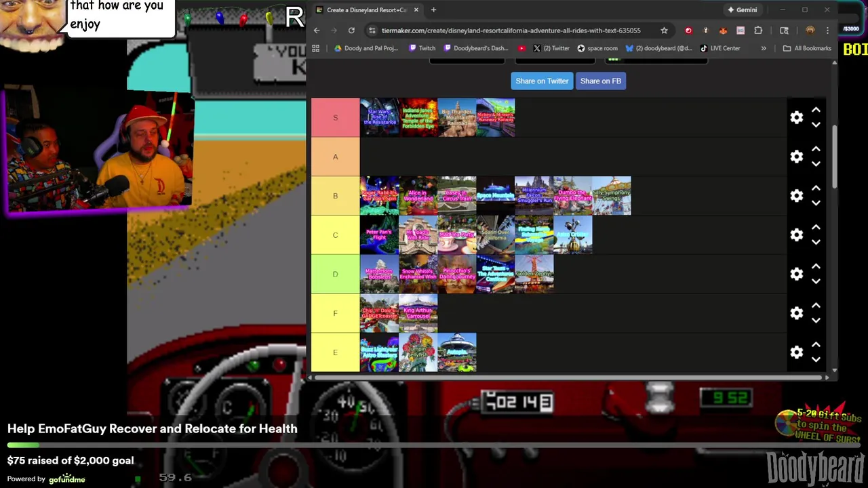Click Matterhorn Bobsleds thumbnail in D tier
868x488 pixels.
(379, 274)
